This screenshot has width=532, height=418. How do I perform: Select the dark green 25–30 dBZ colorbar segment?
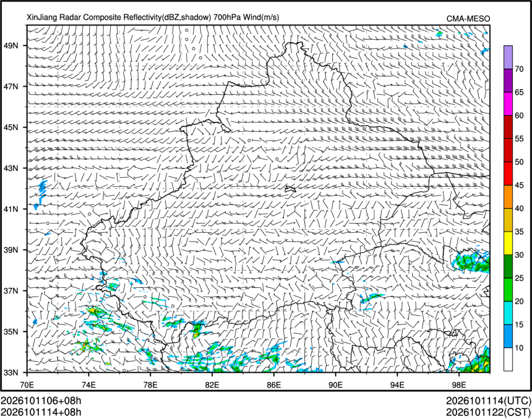[508, 266]
